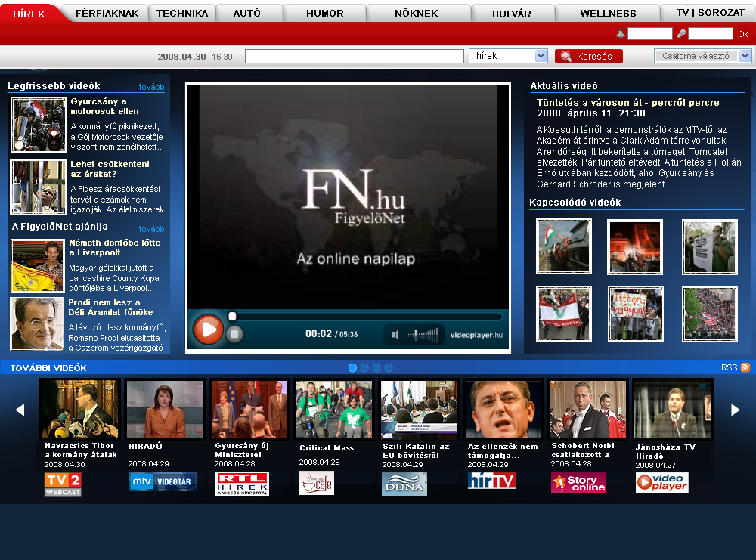Screen dimensions: 756x560
Task: Click the username input field
Action: (650, 33)
